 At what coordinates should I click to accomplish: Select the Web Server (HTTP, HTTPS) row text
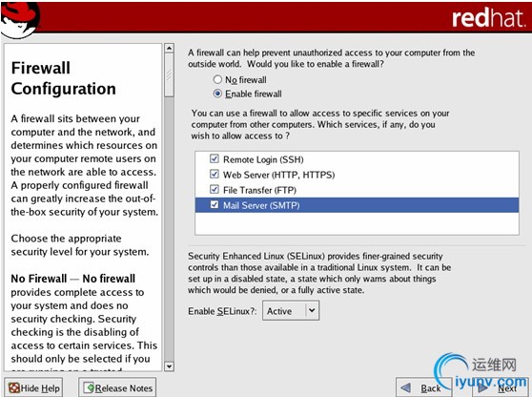[x=279, y=175]
